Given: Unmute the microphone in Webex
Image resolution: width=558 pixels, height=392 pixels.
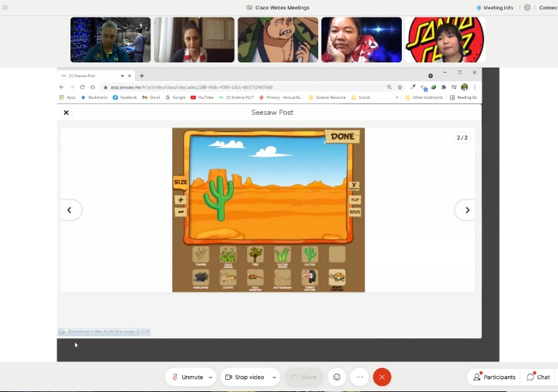Looking at the screenshot, I should coord(187,377).
